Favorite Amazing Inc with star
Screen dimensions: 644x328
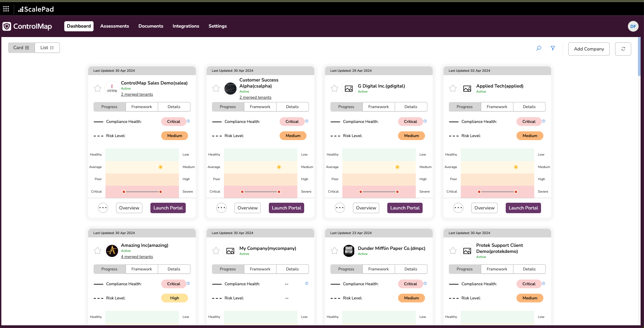[x=98, y=251]
